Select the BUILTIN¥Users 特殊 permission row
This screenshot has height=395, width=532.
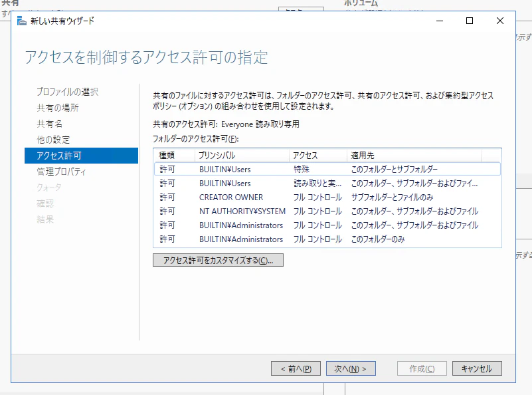(327, 169)
